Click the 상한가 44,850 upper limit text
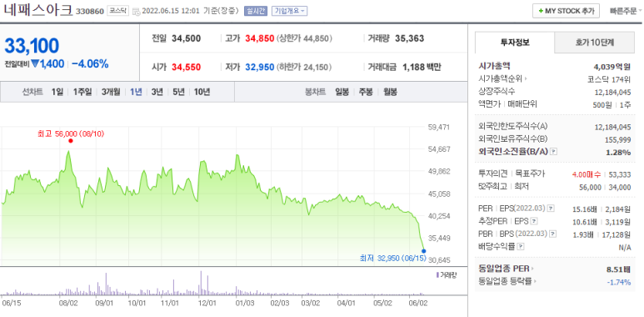This screenshot has width=644, height=317. coord(304,38)
